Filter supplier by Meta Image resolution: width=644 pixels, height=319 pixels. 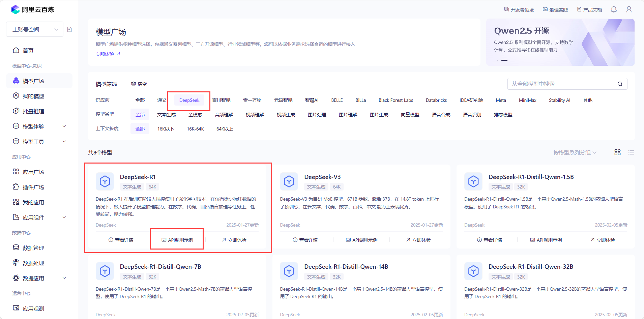[501, 100]
